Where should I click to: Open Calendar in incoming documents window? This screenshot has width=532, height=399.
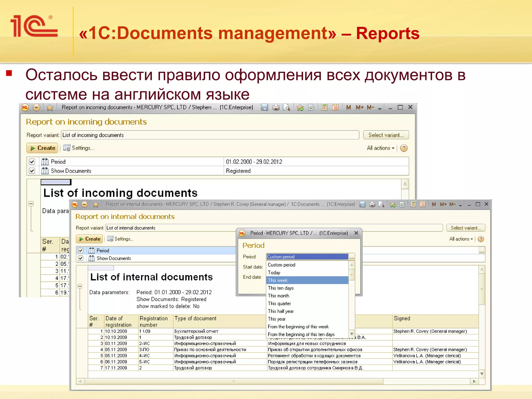pos(335,107)
